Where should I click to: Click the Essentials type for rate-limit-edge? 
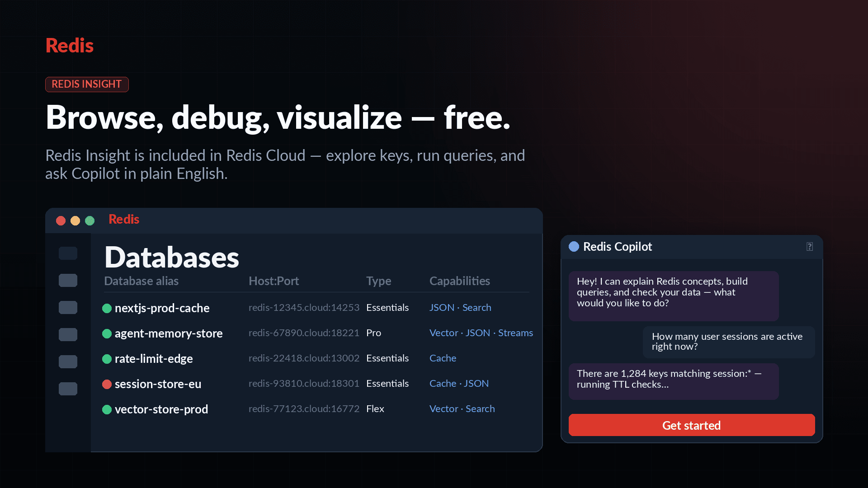[387, 358]
